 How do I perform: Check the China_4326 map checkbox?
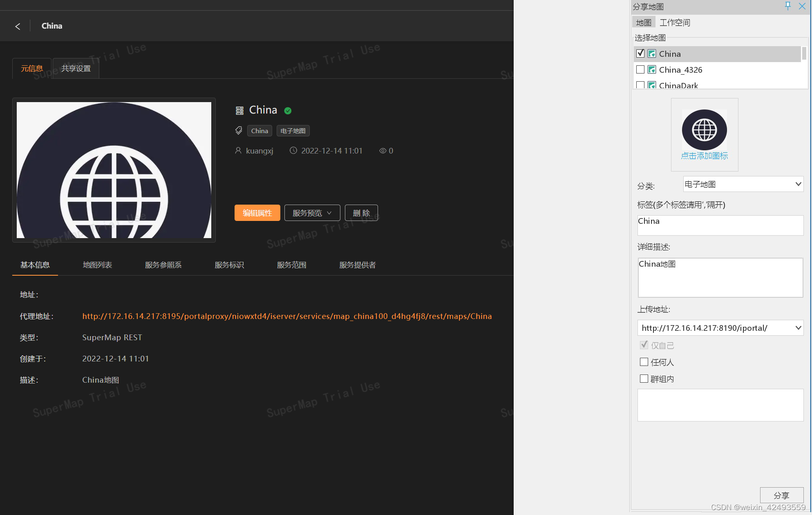tap(640, 69)
